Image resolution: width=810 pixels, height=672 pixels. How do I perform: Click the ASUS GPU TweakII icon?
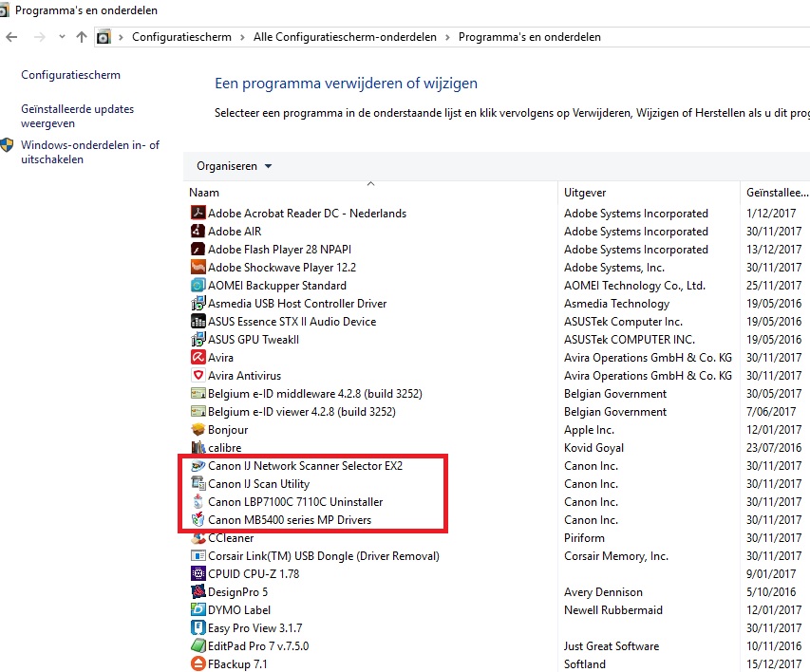[x=198, y=340]
